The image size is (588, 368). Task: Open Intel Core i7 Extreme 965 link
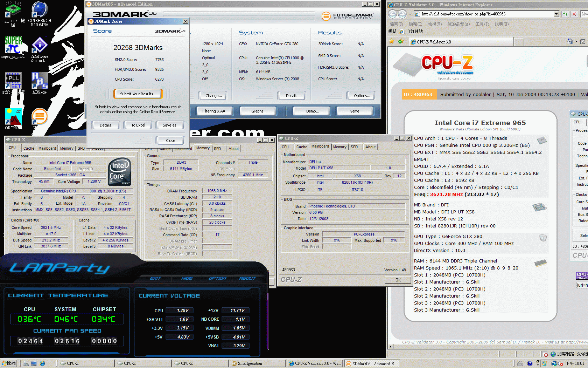480,123
